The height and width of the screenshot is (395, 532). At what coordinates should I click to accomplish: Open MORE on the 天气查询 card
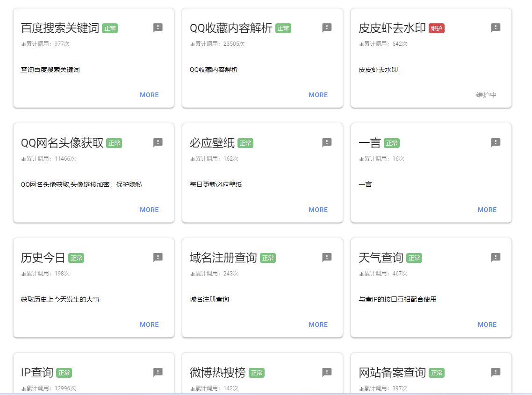tap(487, 324)
